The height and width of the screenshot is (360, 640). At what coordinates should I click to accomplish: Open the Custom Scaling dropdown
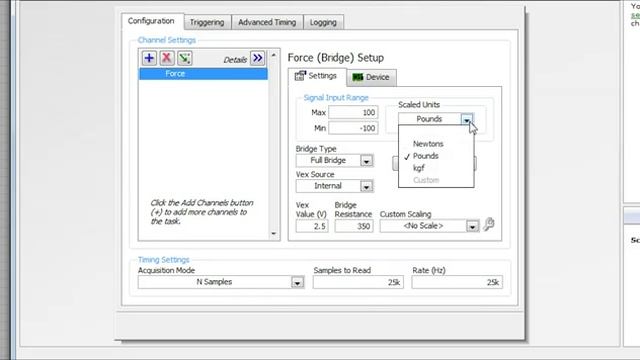click(472, 226)
